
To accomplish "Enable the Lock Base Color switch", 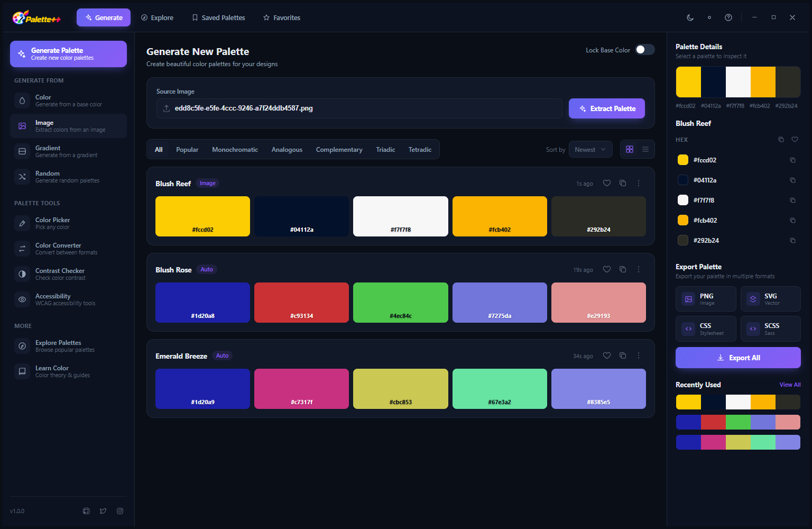I will click(645, 50).
